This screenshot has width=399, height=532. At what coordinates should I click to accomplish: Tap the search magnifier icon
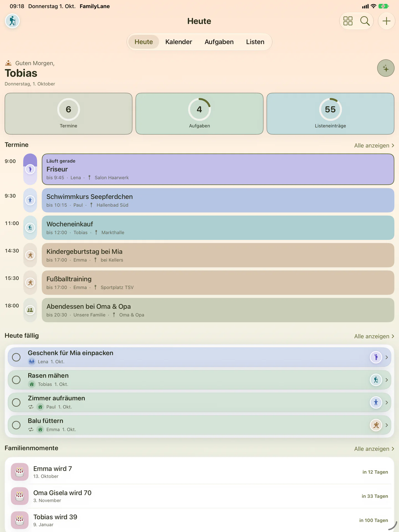click(365, 21)
